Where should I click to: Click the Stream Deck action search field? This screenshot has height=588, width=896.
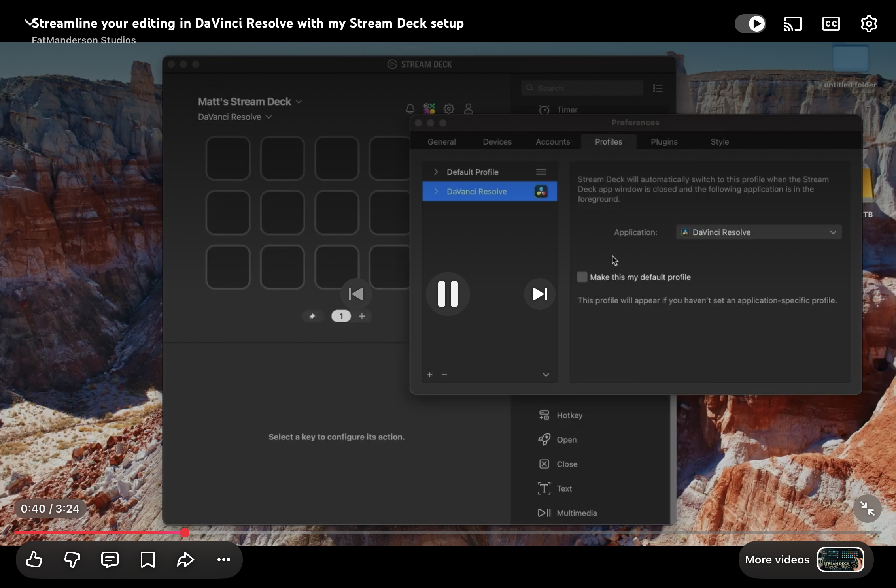point(582,88)
